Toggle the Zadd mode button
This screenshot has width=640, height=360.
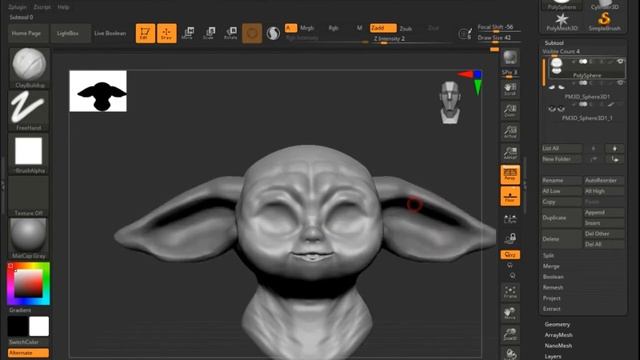[383, 28]
